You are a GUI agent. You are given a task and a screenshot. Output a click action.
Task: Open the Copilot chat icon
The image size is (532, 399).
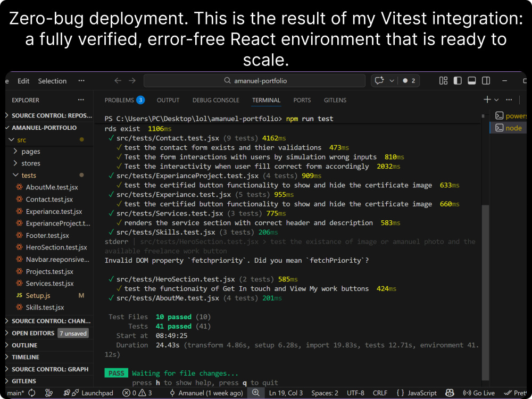click(x=379, y=81)
